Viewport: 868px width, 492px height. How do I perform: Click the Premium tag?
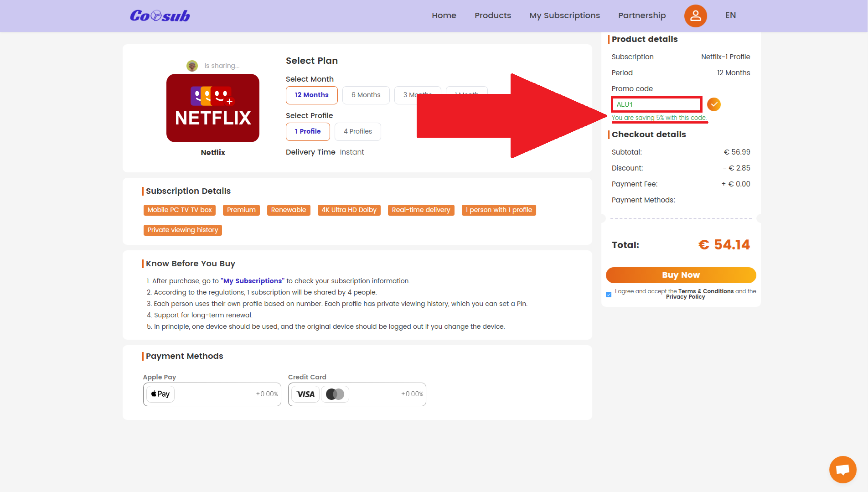point(241,210)
